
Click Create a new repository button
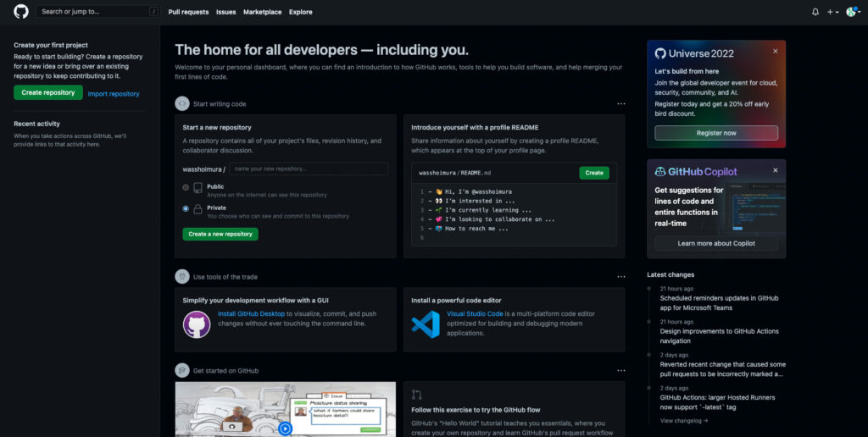(x=220, y=234)
